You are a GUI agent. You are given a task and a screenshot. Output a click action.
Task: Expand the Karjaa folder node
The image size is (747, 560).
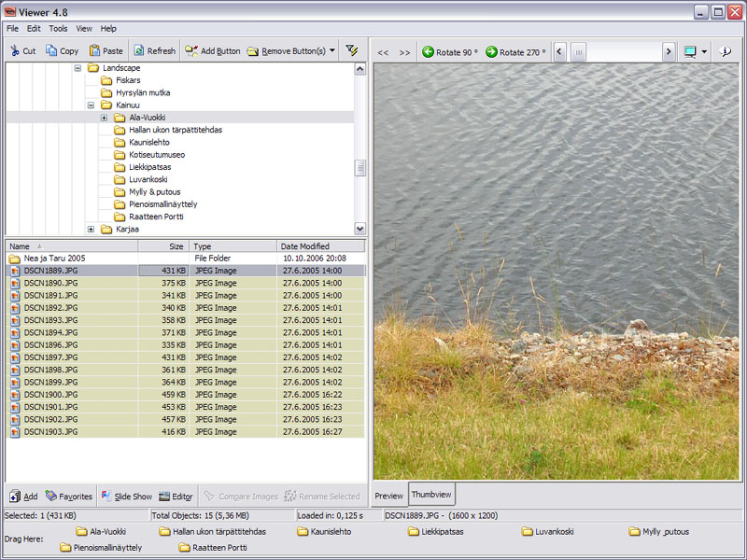[x=92, y=230]
